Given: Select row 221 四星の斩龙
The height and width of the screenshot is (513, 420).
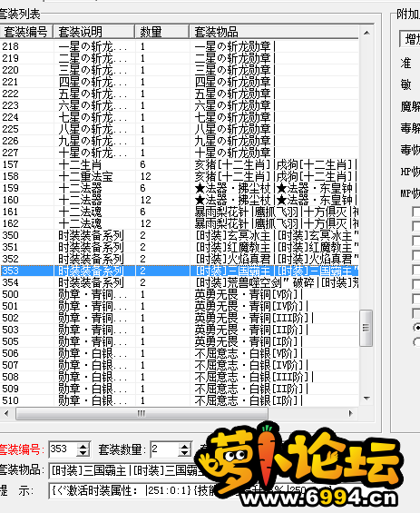Looking at the screenshot, I should [179, 82].
